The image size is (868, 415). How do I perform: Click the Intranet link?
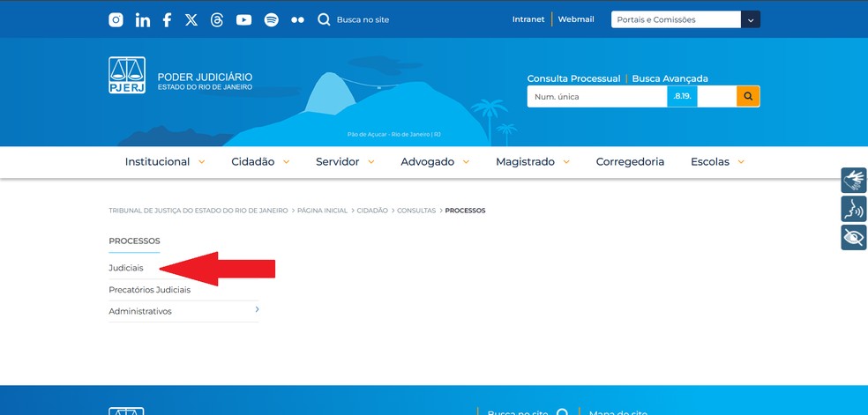pos(528,19)
